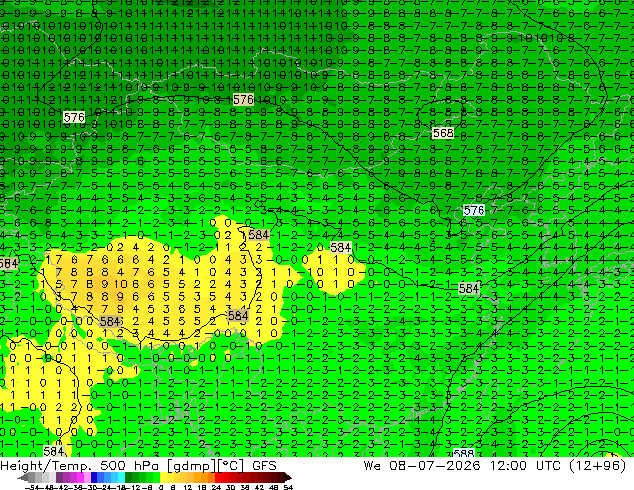Click the legend's left gray arrow end
The height and width of the screenshot is (490, 634).
tap(22, 477)
